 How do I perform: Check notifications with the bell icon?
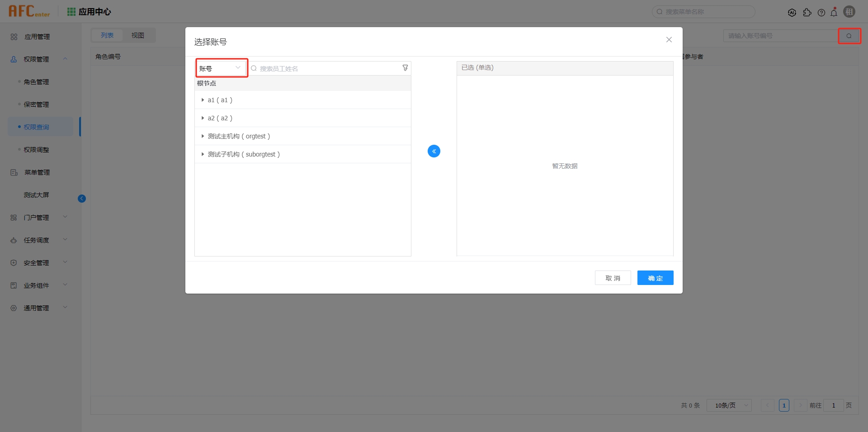834,12
